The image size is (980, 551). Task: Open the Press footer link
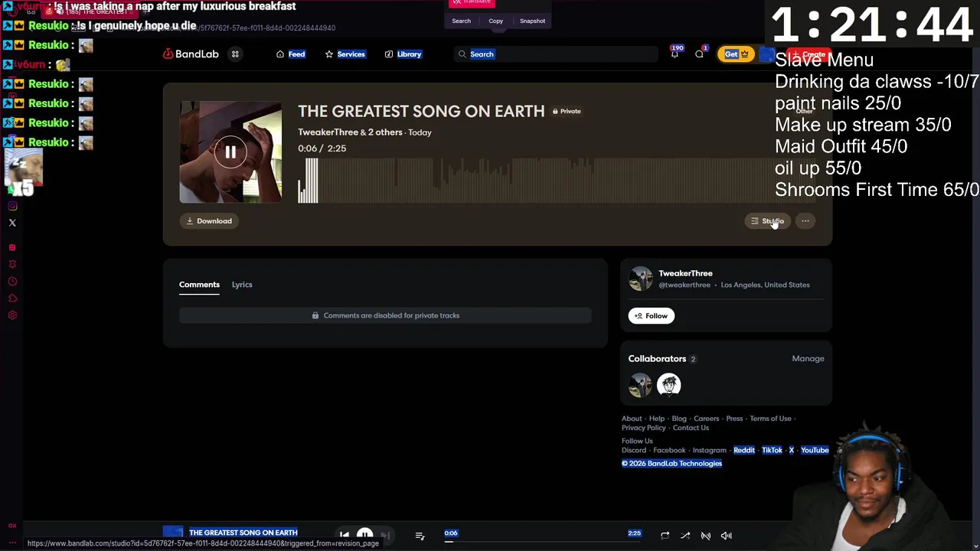click(x=734, y=419)
